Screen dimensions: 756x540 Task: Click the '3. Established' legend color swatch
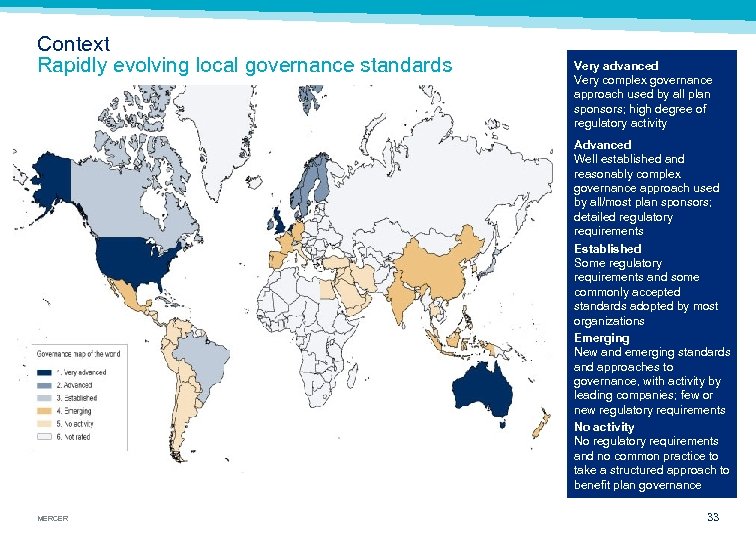[x=44, y=398]
